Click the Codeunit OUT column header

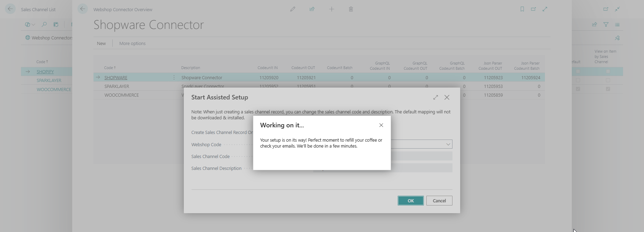(x=303, y=68)
